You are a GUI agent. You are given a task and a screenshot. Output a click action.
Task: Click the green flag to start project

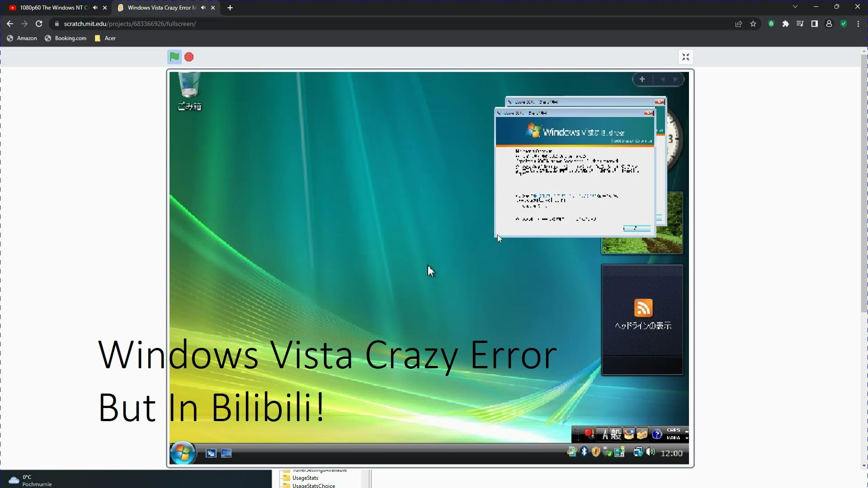coord(174,57)
